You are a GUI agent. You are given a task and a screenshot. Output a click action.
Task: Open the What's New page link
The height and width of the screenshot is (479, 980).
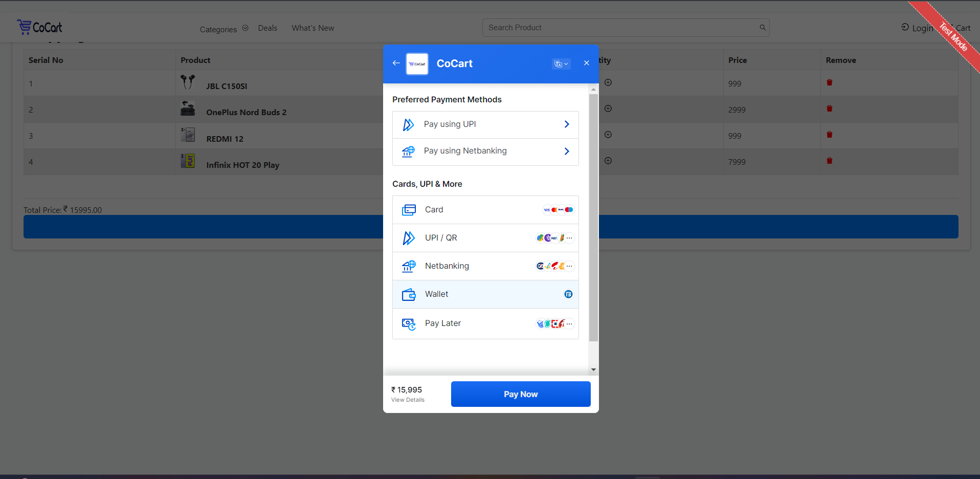[313, 28]
